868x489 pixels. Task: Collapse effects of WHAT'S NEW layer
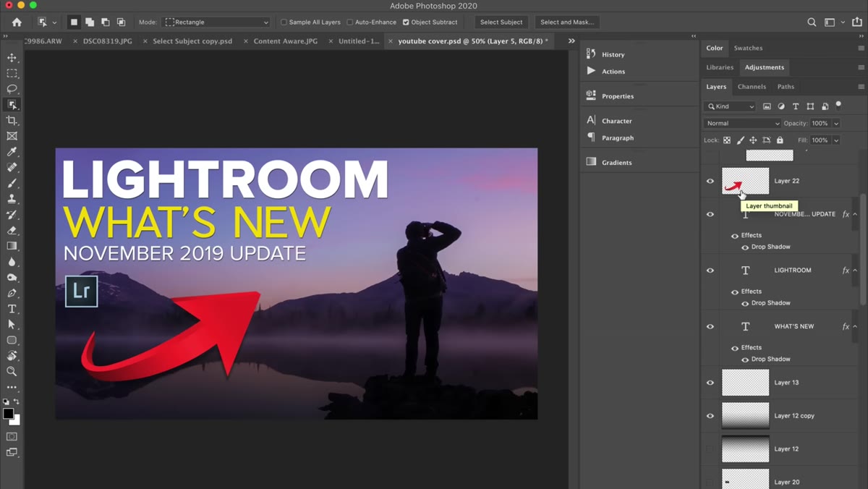click(855, 327)
